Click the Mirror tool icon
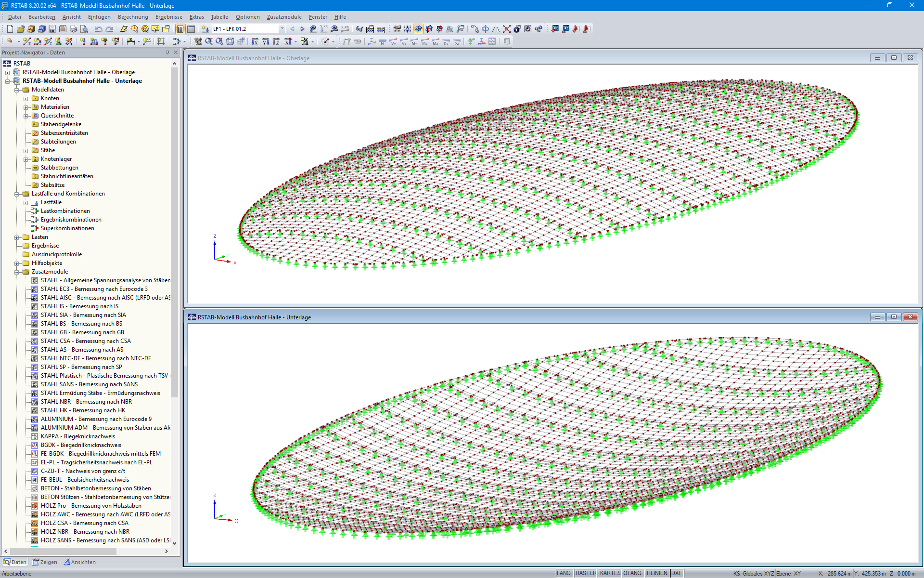 click(x=496, y=29)
